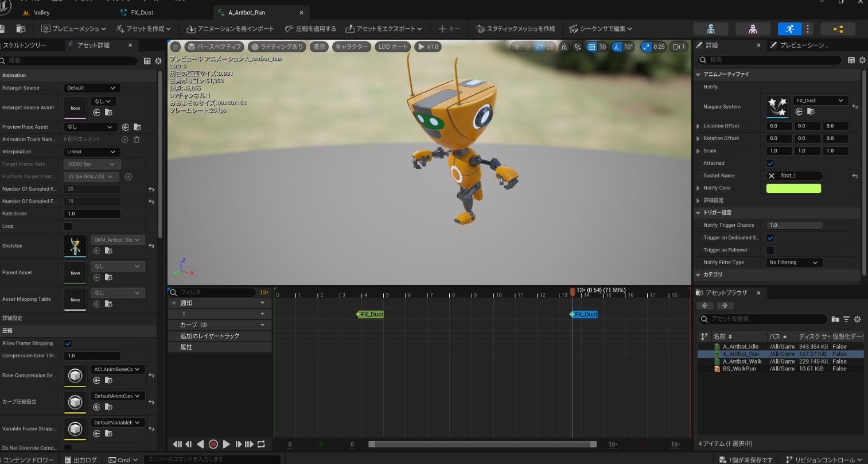Viewport: 868px width, 464px height.
Task: Expand the Location Offset property
Action: tap(698, 126)
